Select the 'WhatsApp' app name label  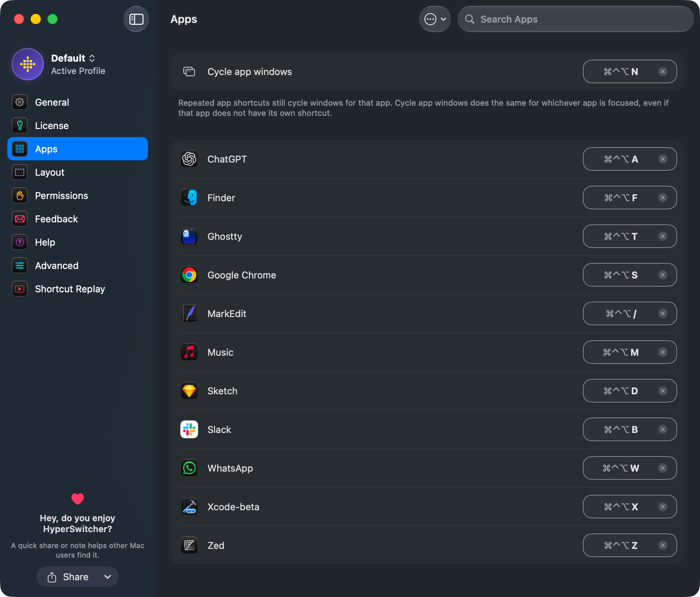click(230, 468)
